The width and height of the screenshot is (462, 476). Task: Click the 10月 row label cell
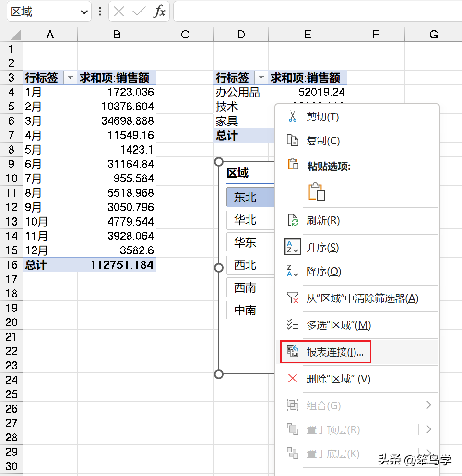50,222
